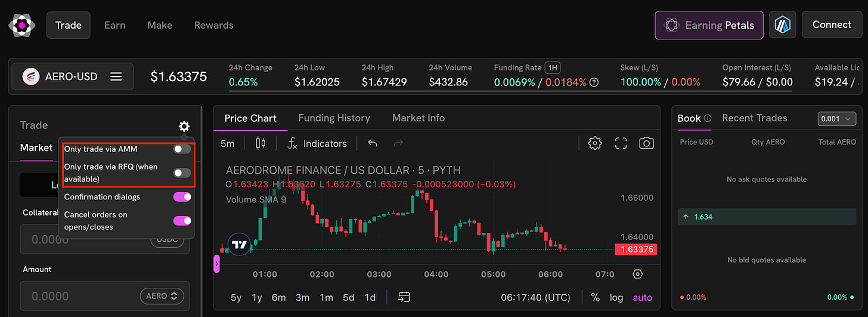Viewport: 868px width, 317px height.
Task: Open the Arbitrum network selector icon
Action: click(782, 25)
